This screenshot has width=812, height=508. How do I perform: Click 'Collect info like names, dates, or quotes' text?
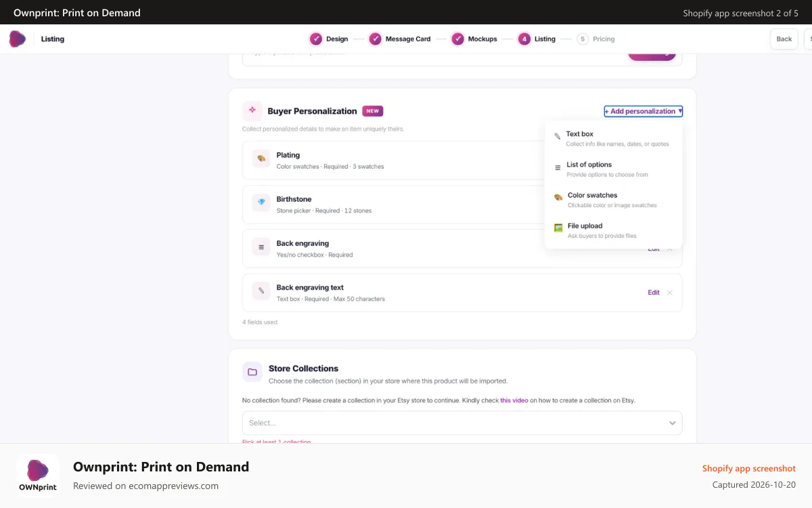point(618,144)
